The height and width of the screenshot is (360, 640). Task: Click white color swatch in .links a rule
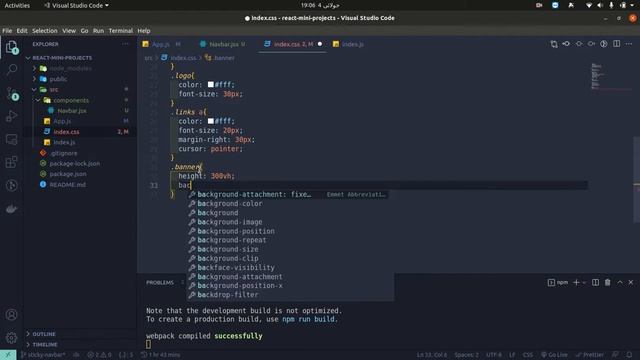(211, 121)
